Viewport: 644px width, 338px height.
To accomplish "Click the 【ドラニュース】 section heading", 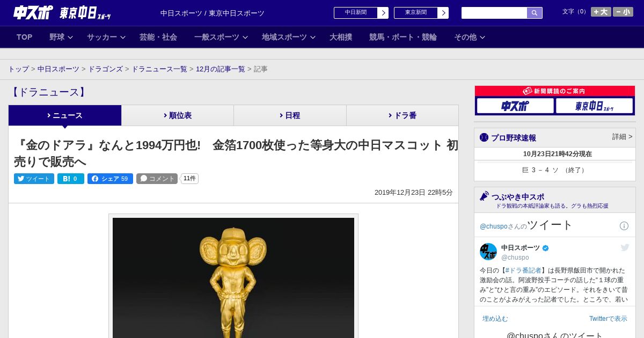I will coord(48,92).
